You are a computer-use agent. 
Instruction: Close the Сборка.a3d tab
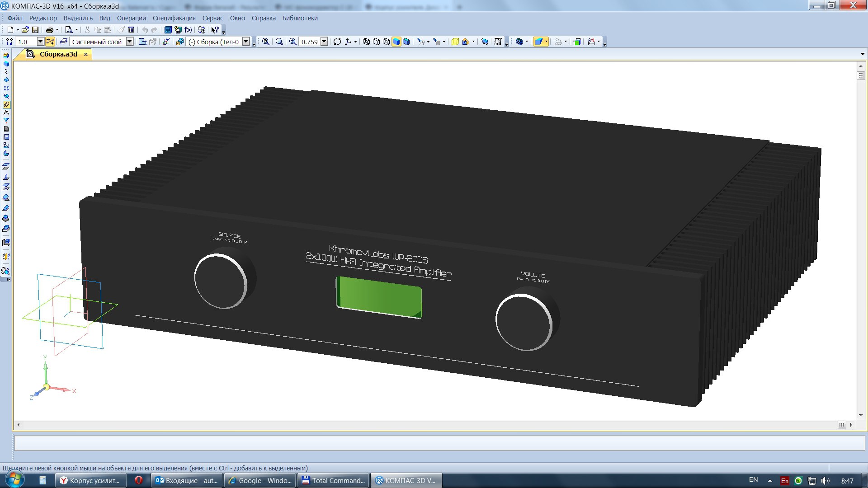click(86, 54)
